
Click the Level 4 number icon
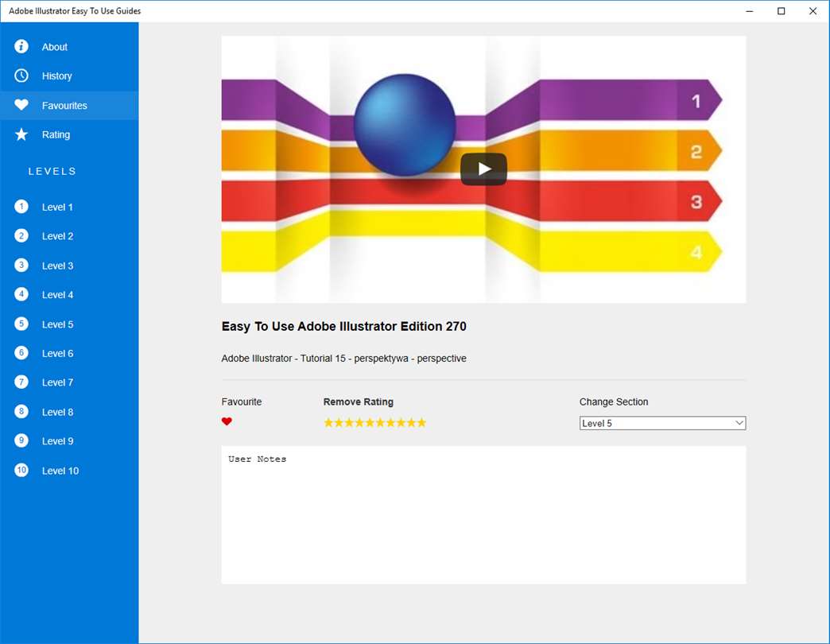tap(21, 294)
